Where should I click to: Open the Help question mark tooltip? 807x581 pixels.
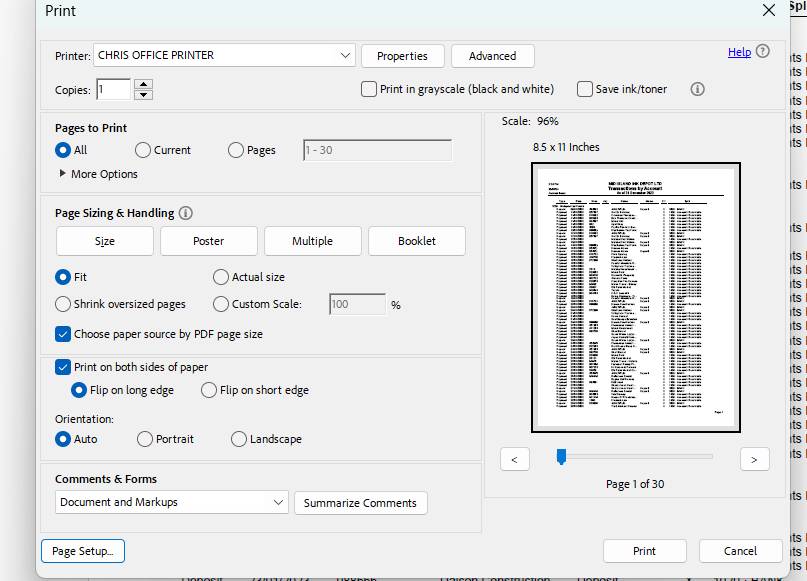[762, 51]
